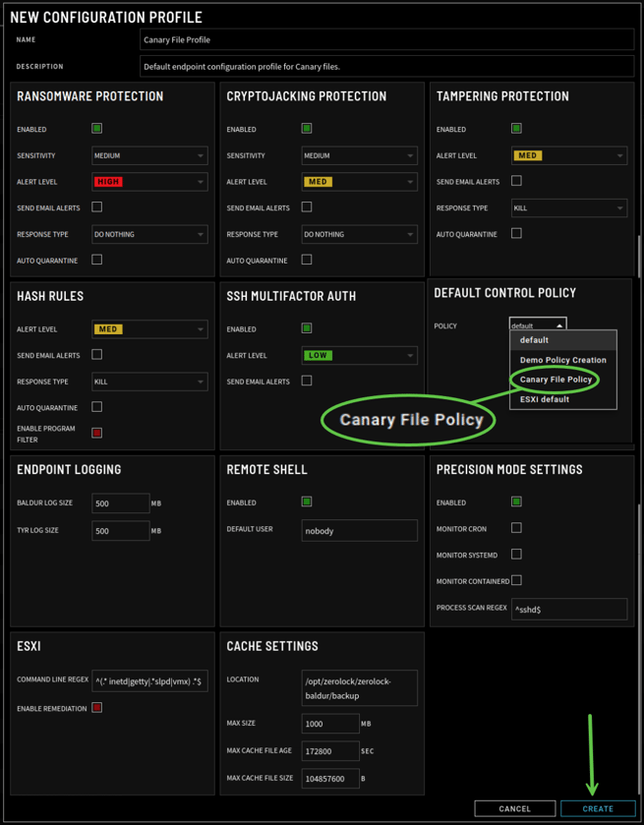Enable Tampering Send Email Alerts
This screenshot has width=644, height=825.
click(x=516, y=181)
